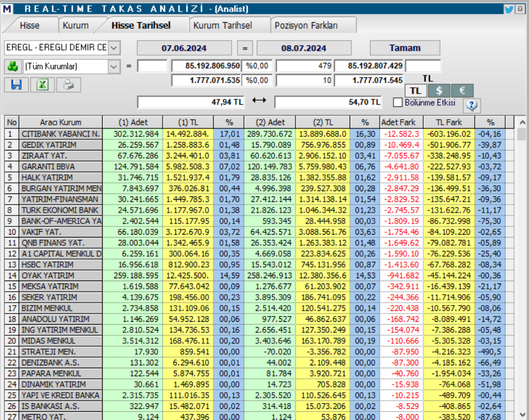
Task: Select the CITIBANK YABANCI row
Action: 61,134
